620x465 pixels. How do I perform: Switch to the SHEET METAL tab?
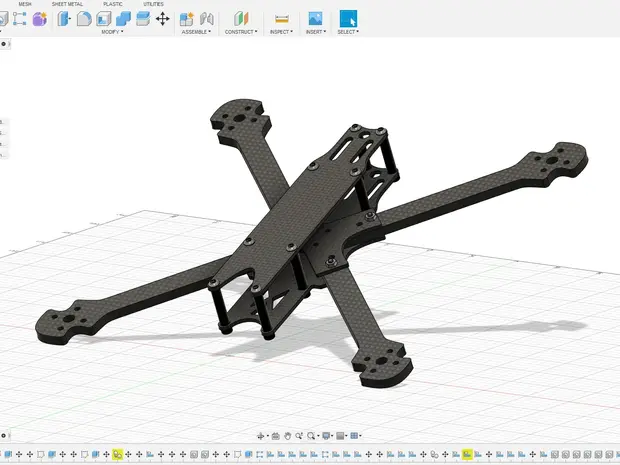point(67,4)
